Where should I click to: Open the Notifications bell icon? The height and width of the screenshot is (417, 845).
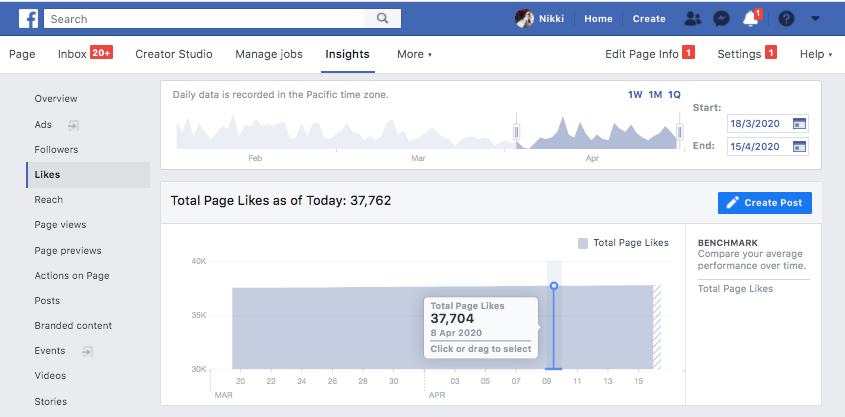[x=751, y=18]
